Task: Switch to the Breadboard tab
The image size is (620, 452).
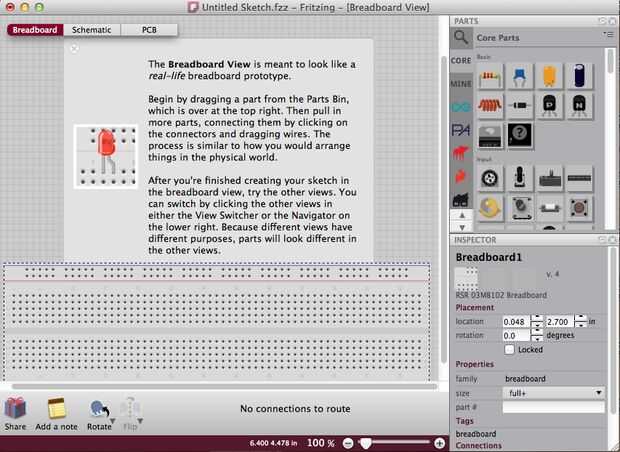Action: tap(35, 30)
